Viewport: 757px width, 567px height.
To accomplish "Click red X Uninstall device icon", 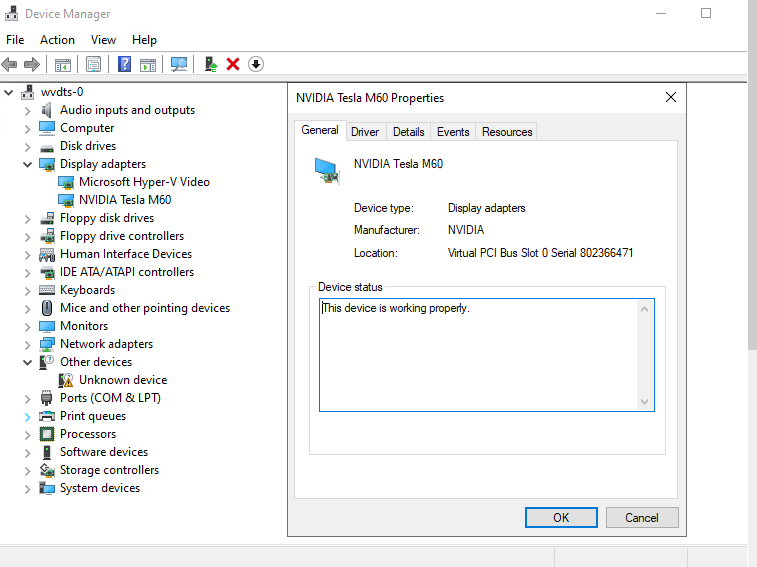I will point(233,64).
